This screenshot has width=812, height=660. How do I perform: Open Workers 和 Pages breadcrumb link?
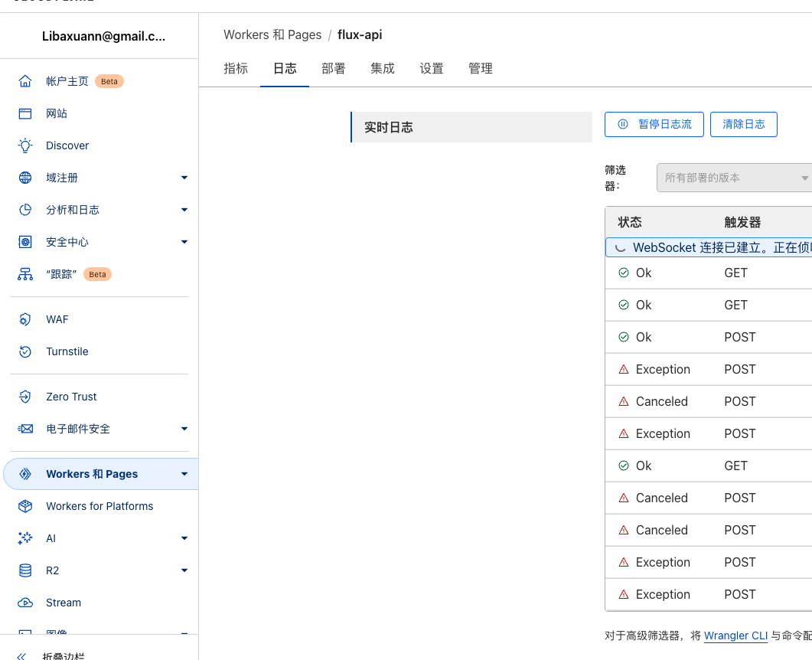click(272, 34)
